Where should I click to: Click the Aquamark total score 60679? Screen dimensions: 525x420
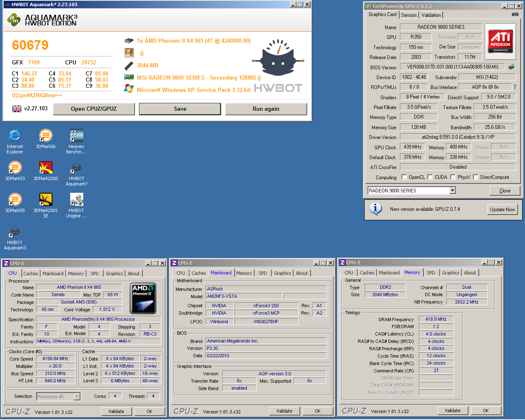[x=30, y=45]
